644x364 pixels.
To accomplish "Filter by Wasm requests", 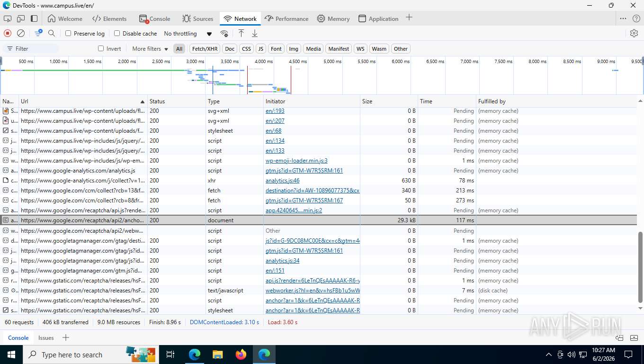I will 379,49.
